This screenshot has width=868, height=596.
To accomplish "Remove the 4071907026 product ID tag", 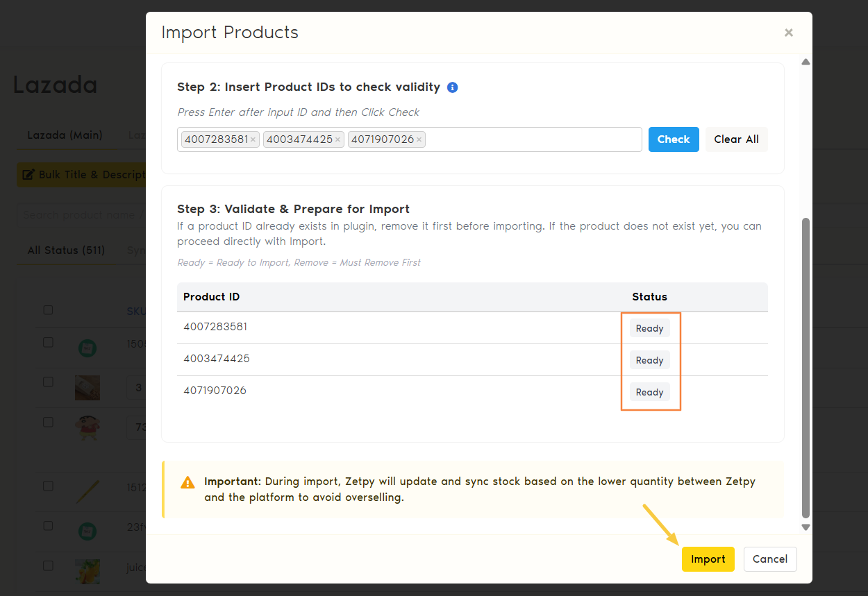I will (419, 139).
